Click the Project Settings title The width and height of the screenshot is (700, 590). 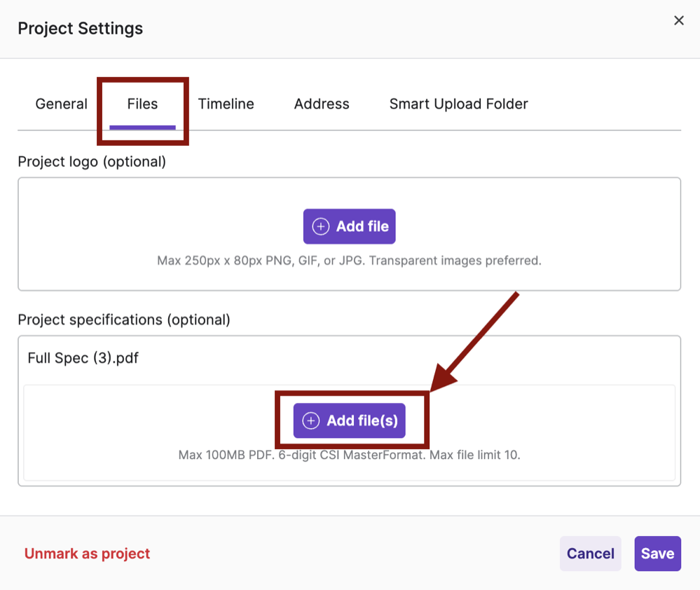81,29
